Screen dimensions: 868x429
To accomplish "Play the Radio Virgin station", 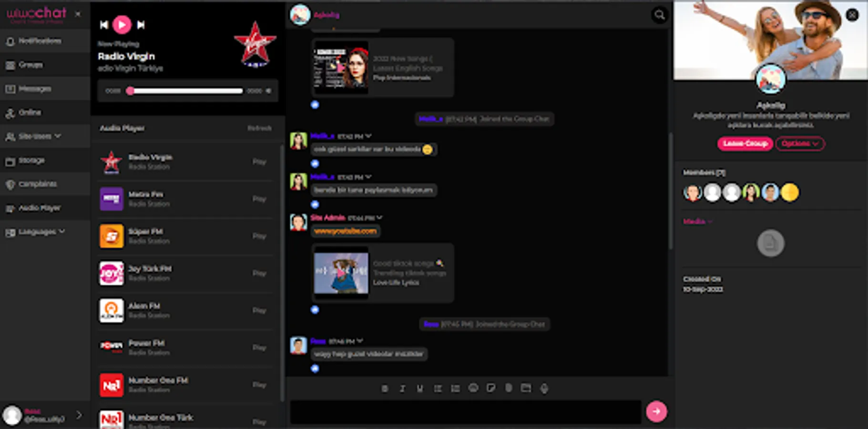I will 259,162.
